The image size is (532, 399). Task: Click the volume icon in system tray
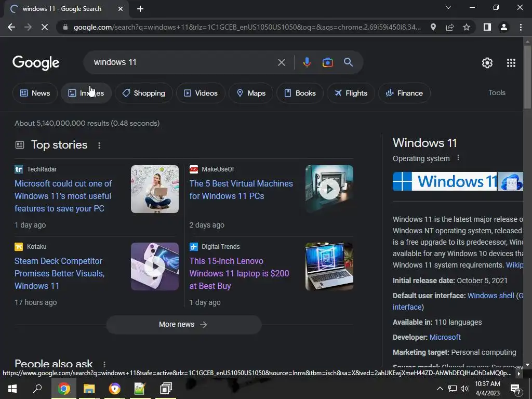click(x=464, y=389)
